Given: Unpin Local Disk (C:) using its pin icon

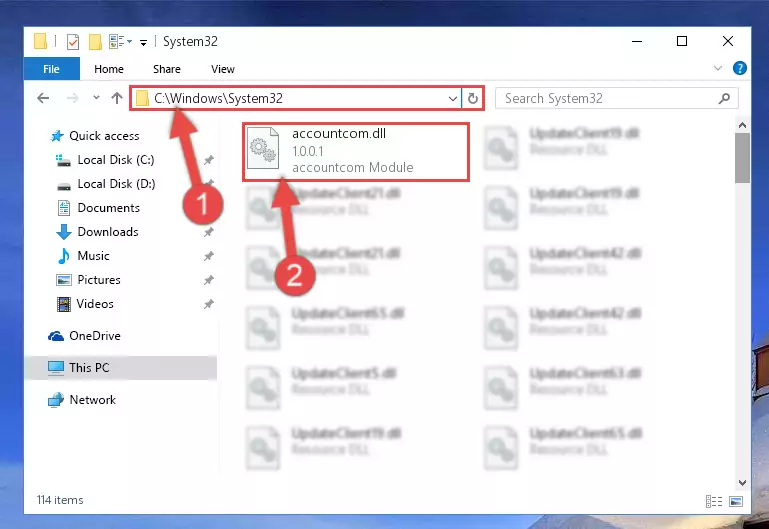Looking at the screenshot, I should (x=208, y=160).
